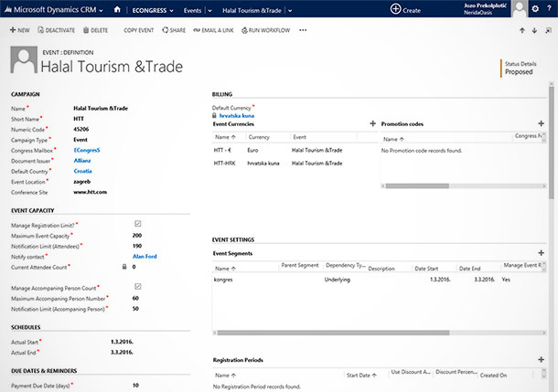
Task: Expand the chevron next to Events
Action: (210, 11)
